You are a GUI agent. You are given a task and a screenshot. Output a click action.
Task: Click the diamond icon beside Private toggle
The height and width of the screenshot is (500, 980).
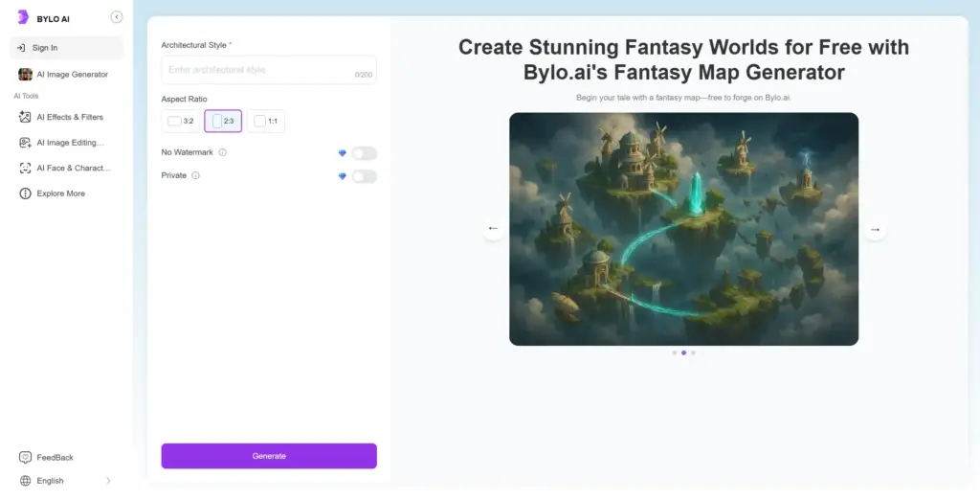342,176
